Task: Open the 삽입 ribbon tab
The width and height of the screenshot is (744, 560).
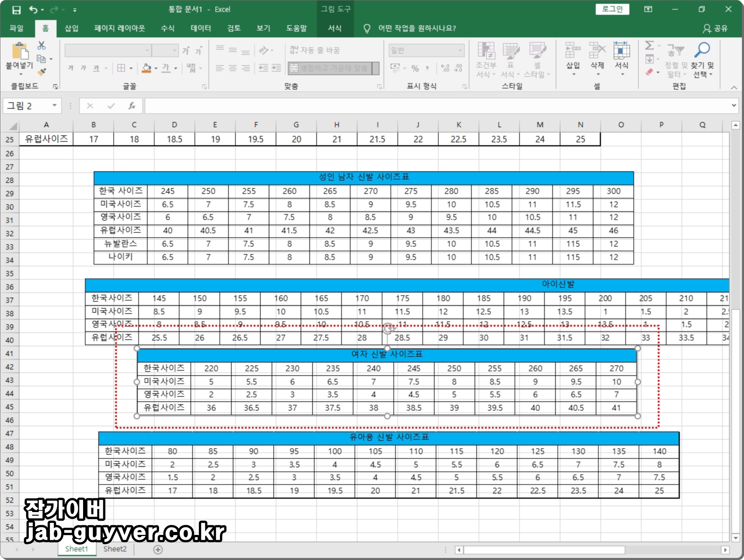Action: [72, 28]
